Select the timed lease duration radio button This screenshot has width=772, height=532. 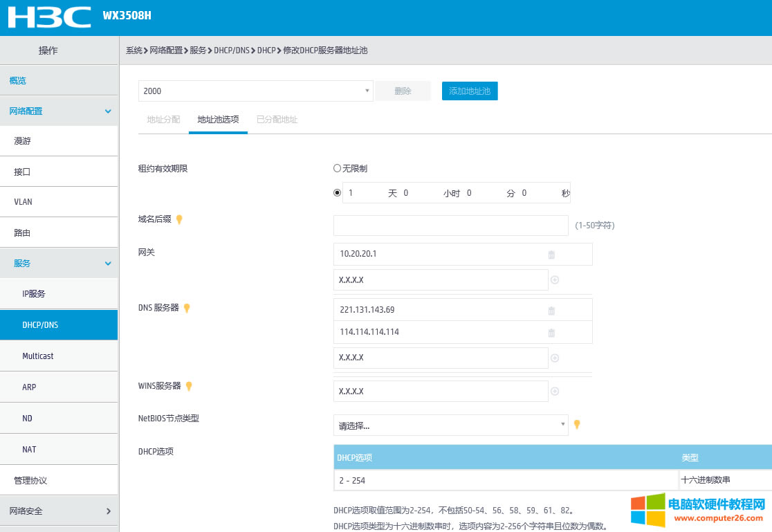click(x=336, y=192)
